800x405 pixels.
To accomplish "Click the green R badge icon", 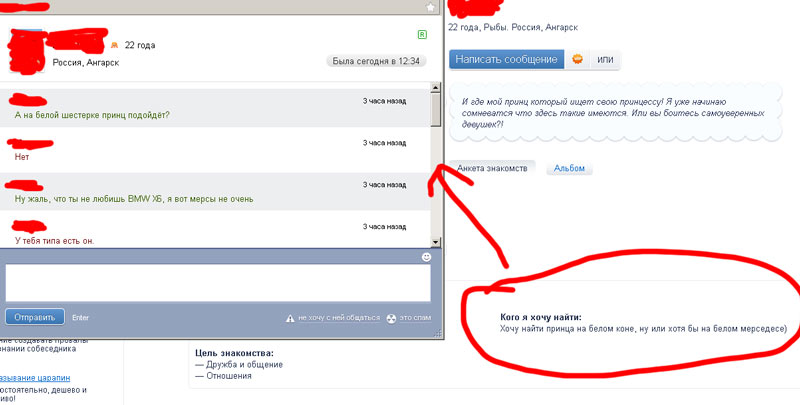I will click(x=423, y=35).
